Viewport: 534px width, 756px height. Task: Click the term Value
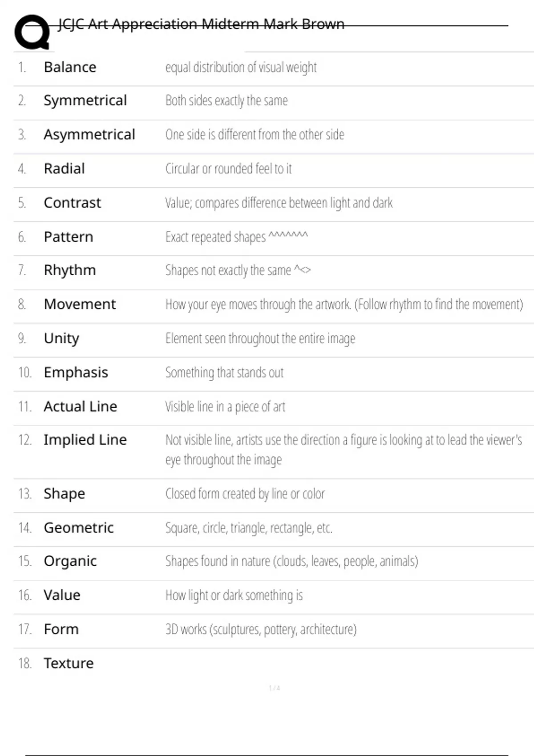coord(62,595)
